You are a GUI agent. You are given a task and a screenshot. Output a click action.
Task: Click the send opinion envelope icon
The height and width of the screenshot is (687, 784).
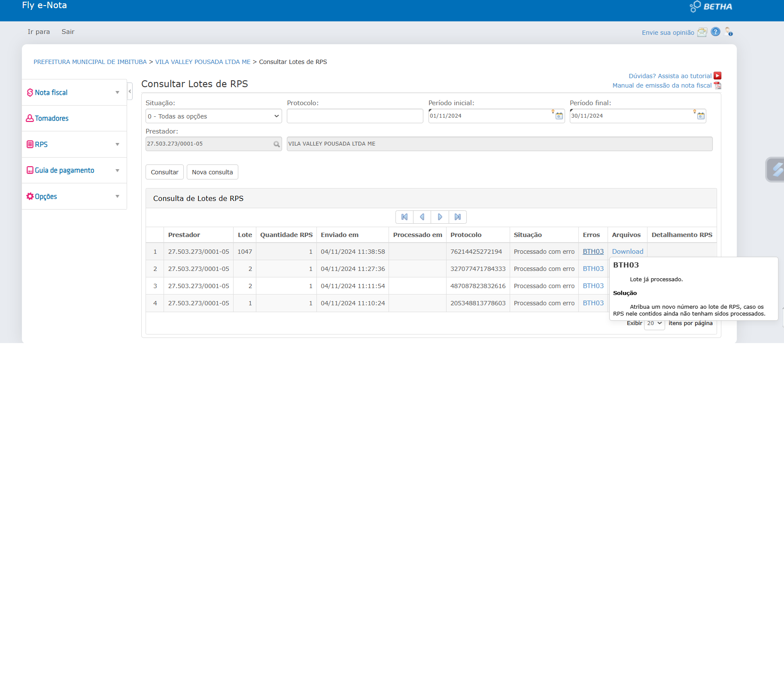(x=702, y=32)
